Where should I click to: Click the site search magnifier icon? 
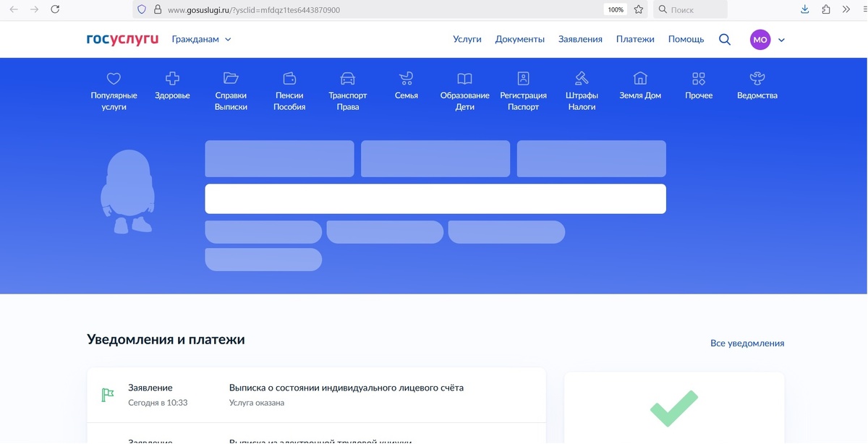tap(725, 40)
